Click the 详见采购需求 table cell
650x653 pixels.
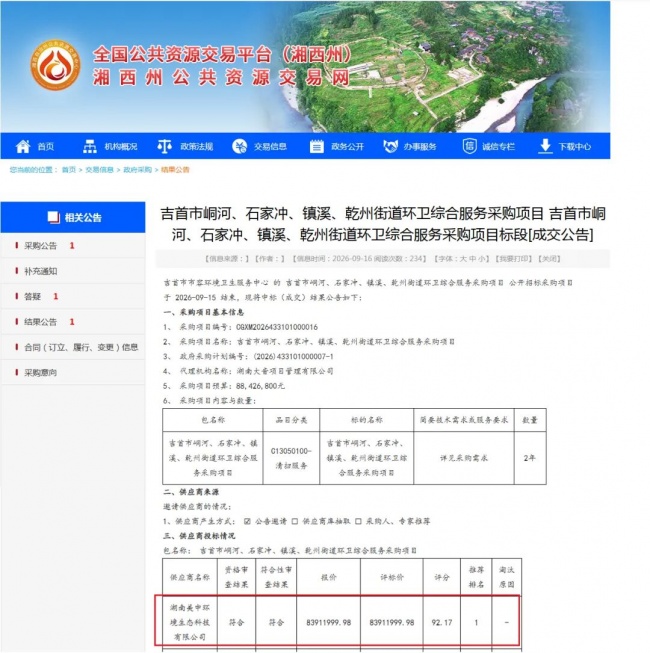pyautogui.click(x=464, y=458)
